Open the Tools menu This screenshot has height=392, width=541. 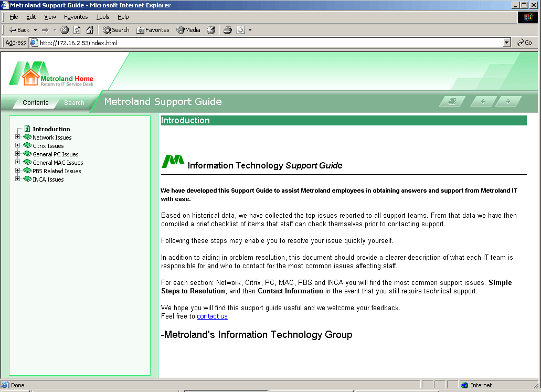(103, 17)
